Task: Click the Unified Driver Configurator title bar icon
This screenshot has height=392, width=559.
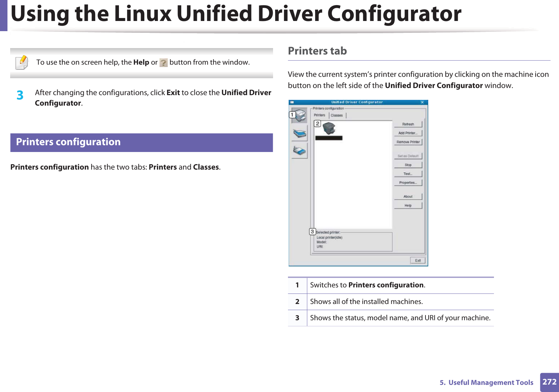Action: click(x=292, y=102)
